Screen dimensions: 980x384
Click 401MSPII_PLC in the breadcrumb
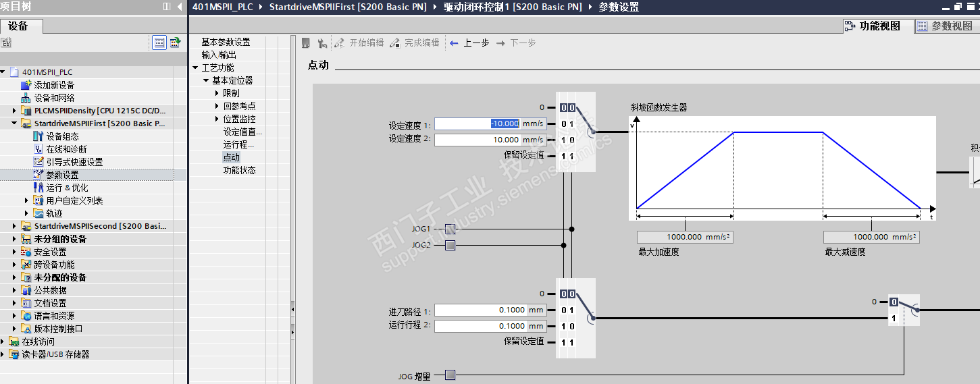222,7
